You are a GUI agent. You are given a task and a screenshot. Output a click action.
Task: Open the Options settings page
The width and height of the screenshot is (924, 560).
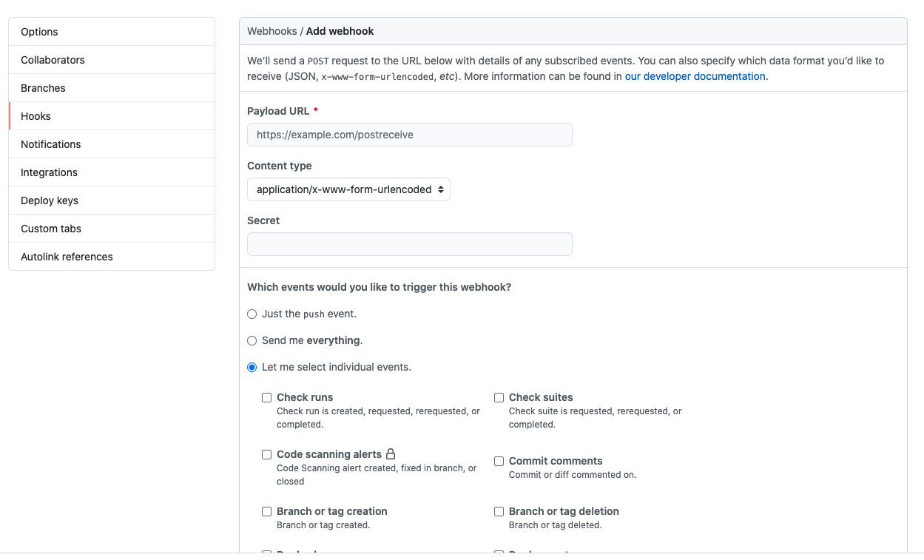coord(39,32)
